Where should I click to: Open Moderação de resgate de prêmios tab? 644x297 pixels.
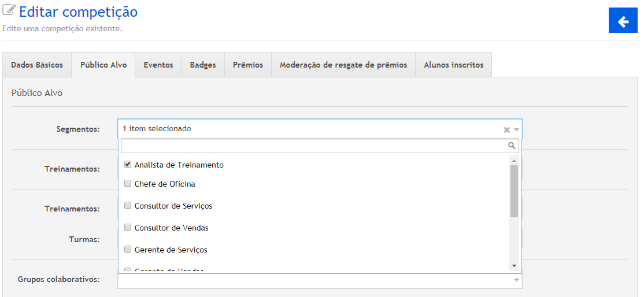tap(343, 65)
